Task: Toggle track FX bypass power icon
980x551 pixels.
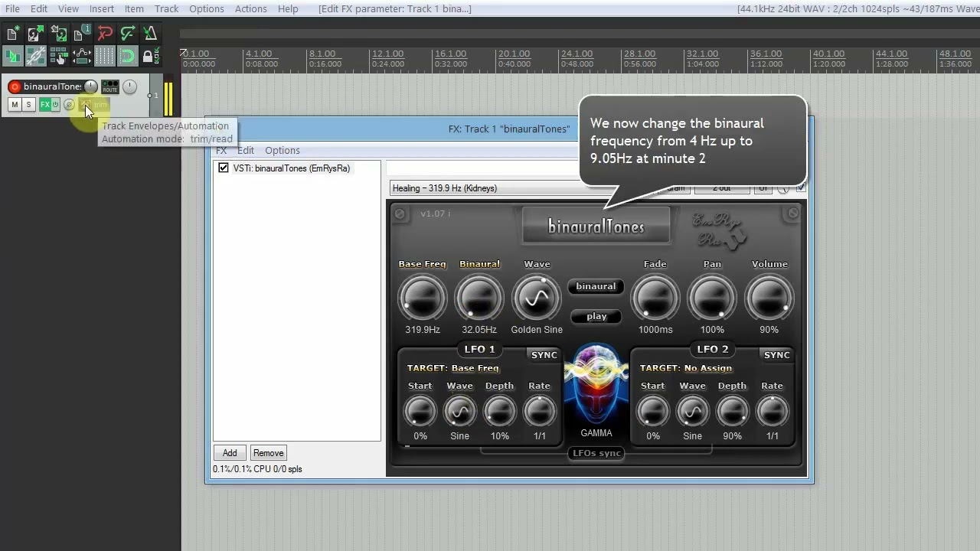Action: click(x=55, y=105)
